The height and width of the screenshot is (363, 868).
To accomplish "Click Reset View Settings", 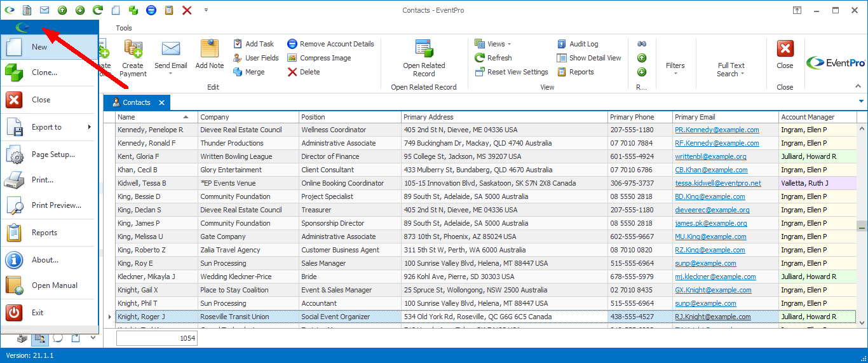I will (x=512, y=72).
